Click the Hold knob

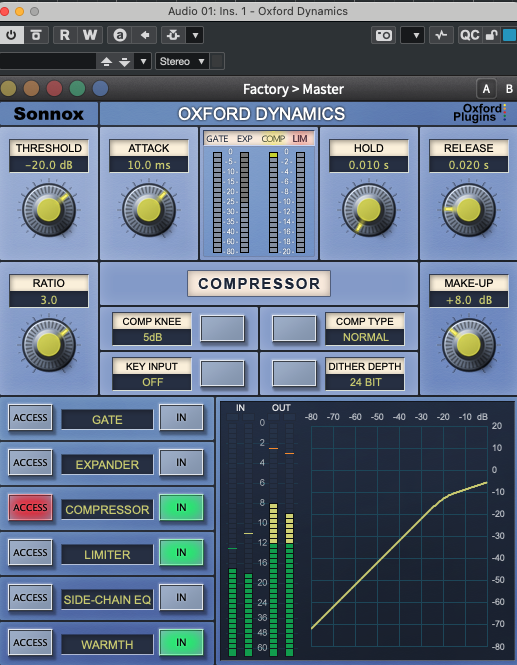[369, 210]
